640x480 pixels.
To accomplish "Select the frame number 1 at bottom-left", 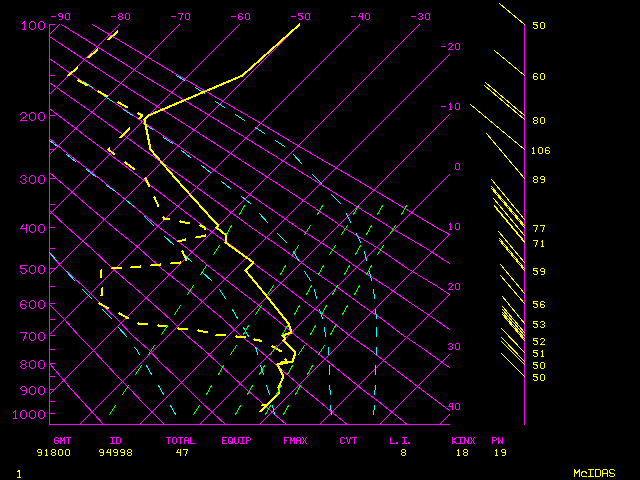I will [x=18, y=473].
